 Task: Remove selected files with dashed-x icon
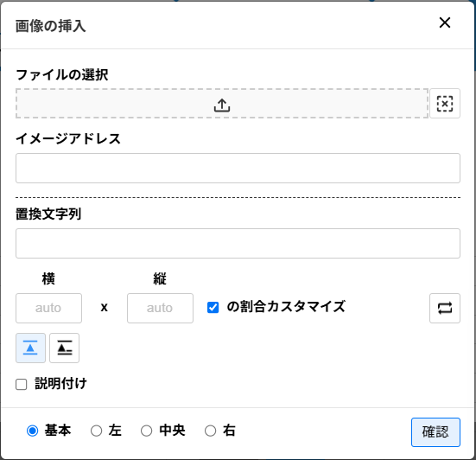click(x=445, y=103)
